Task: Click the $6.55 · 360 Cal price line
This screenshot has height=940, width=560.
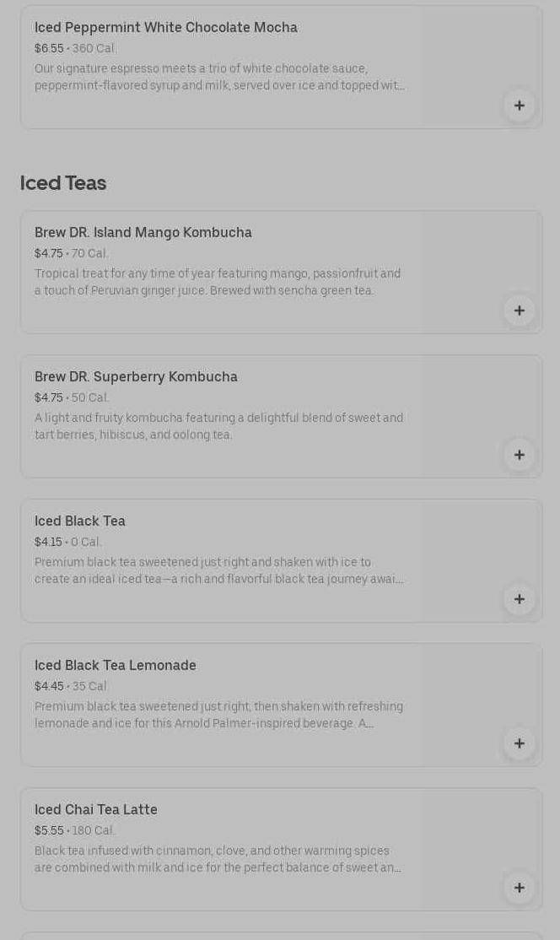Action: pyautogui.click(x=75, y=49)
